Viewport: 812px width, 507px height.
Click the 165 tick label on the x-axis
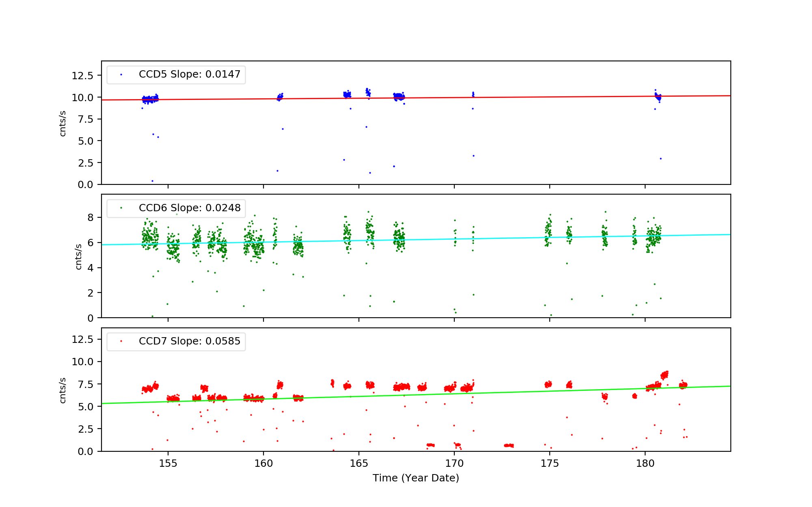click(x=359, y=464)
